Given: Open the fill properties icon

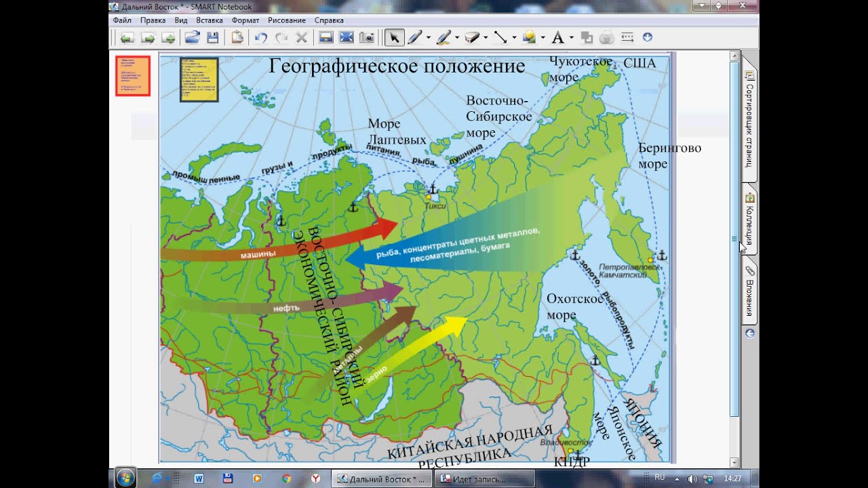Looking at the screenshot, I should tap(587, 38).
